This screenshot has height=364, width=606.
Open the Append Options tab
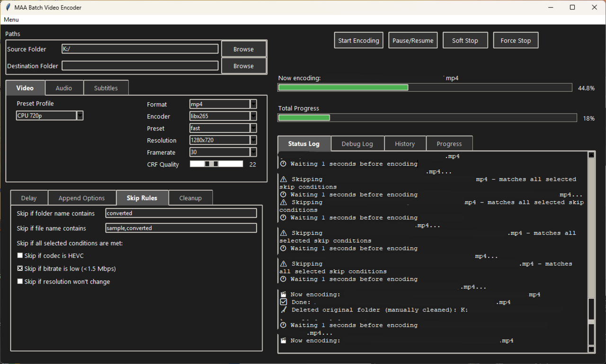click(x=81, y=198)
